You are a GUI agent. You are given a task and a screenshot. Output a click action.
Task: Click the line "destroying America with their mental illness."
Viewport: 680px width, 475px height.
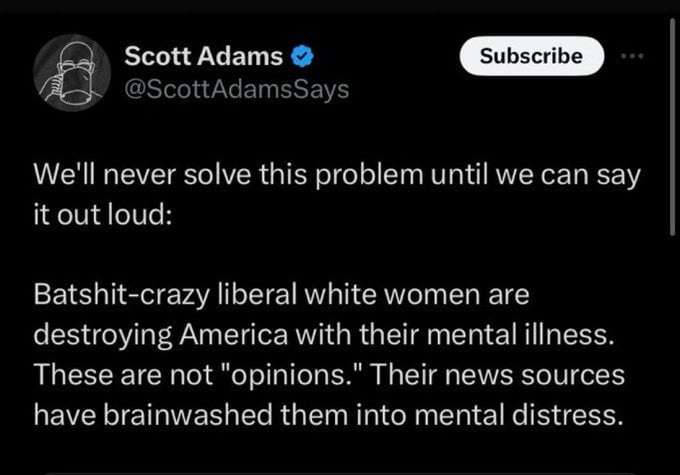point(324,334)
